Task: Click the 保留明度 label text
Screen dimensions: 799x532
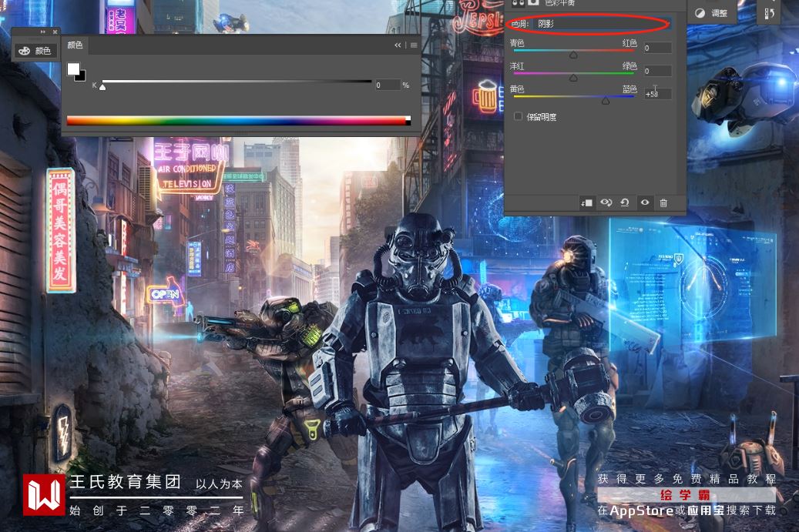Action: (x=542, y=116)
